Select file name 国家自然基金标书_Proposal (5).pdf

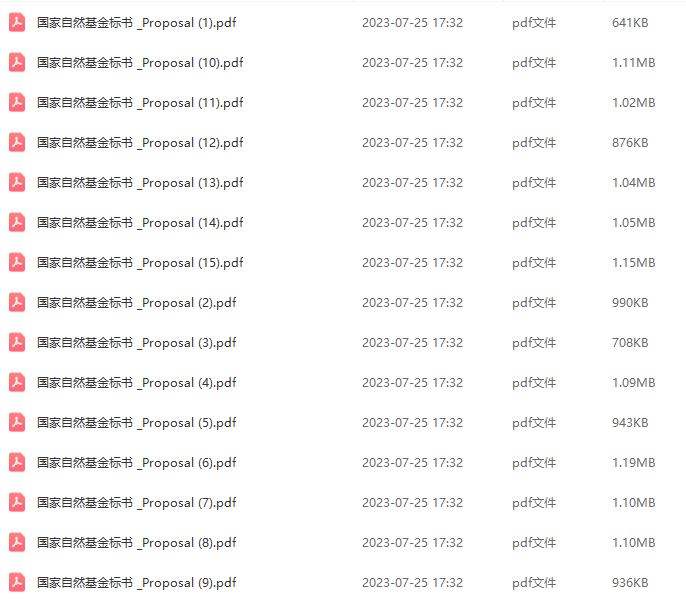click(136, 423)
